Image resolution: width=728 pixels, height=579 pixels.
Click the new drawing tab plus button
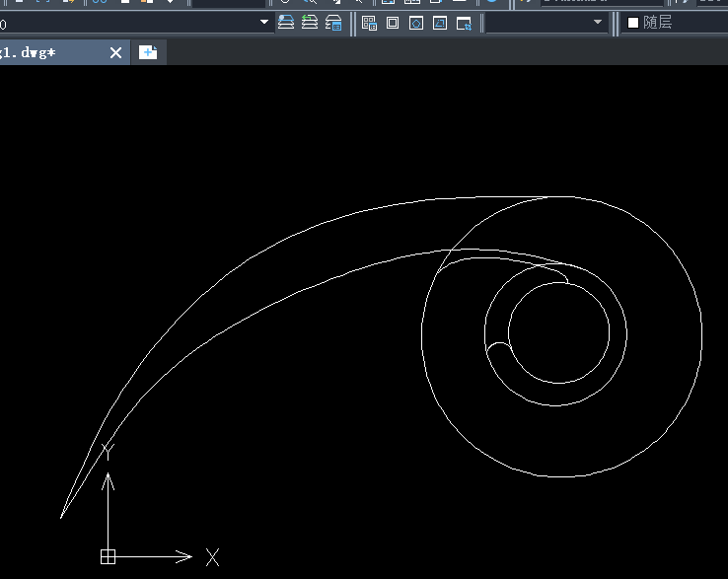click(148, 53)
